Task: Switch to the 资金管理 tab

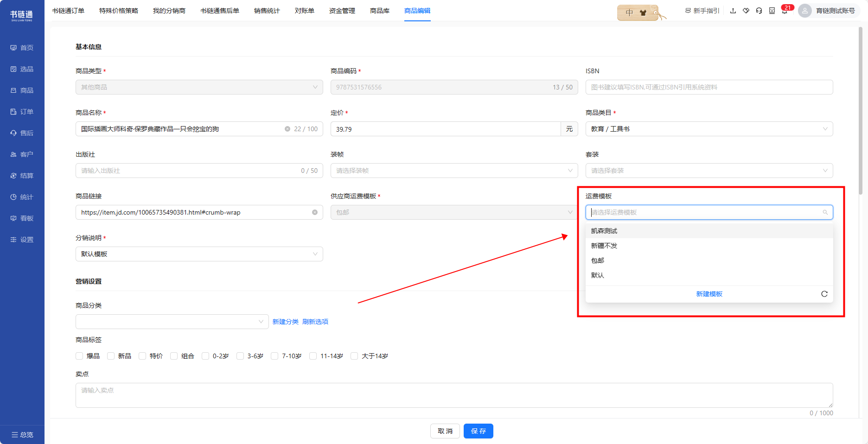Action: pyautogui.click(x=342, y=11)
